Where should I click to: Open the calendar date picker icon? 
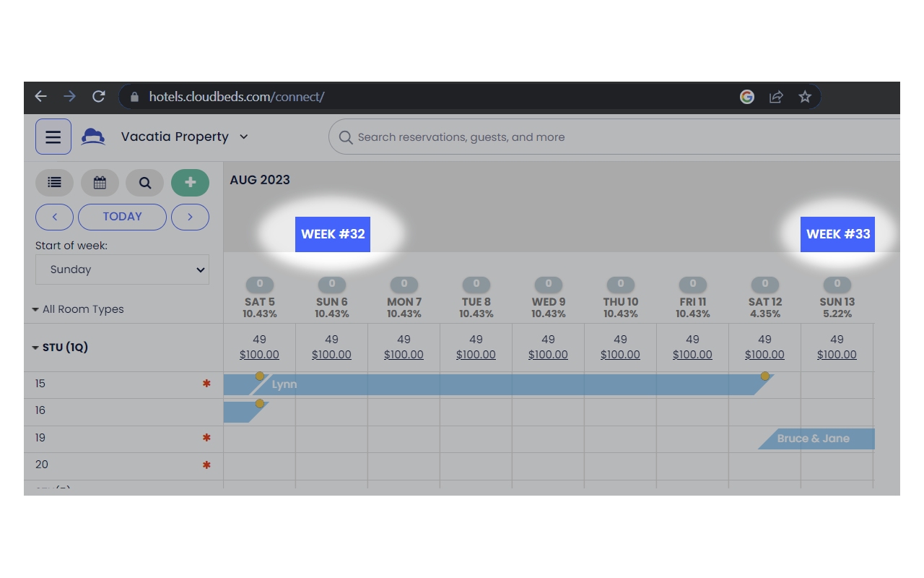(x=100, y=183)
